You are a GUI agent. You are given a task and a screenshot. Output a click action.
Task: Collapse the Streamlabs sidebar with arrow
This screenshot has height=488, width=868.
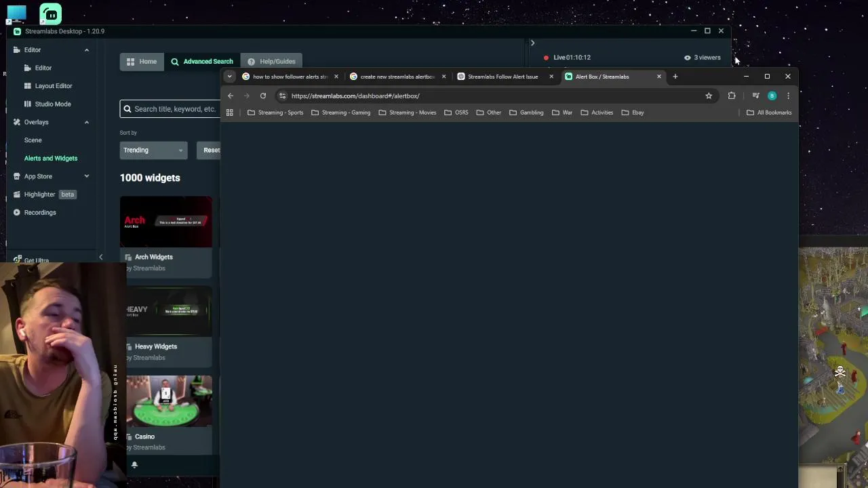click(x=100, y=257)
